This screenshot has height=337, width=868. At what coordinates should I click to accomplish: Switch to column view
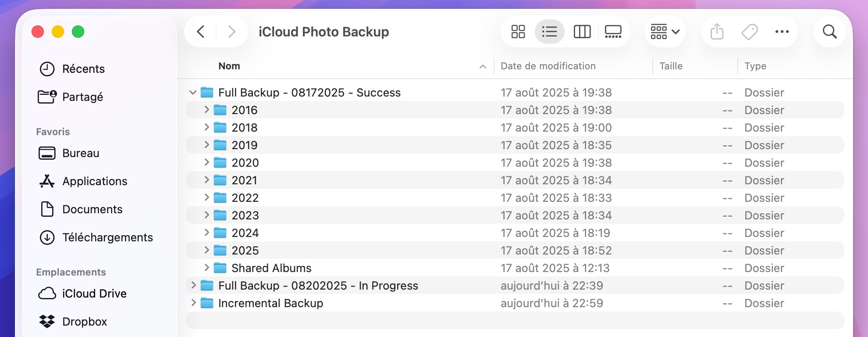582,32
